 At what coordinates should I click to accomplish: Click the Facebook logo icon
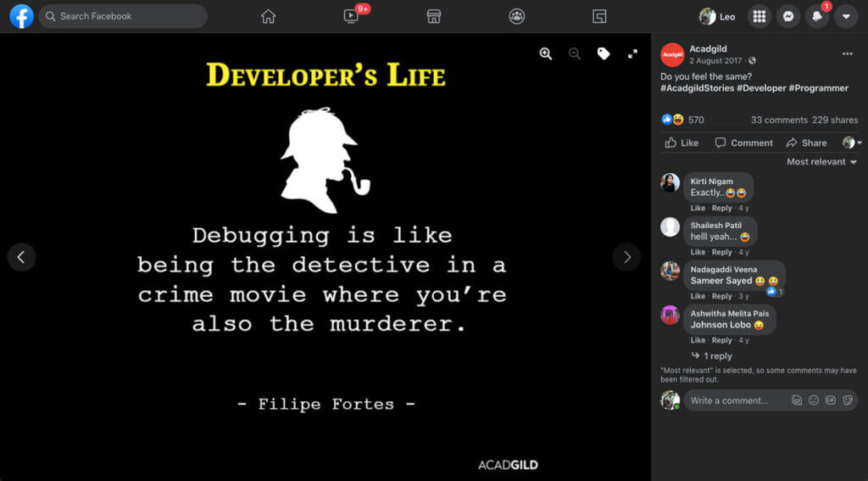[x=21, y=16]
